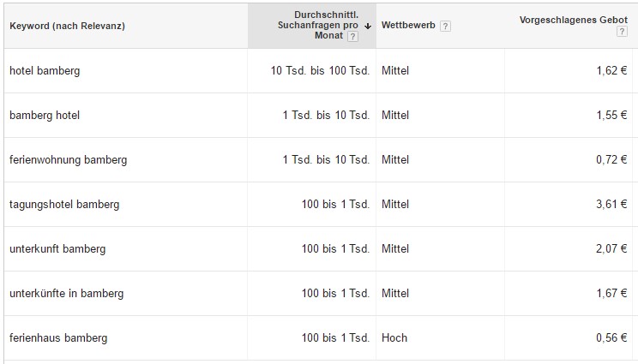Select the tagungshotel bamberg keyword
The width and height of the screenshot is (638, 364).
64,205
